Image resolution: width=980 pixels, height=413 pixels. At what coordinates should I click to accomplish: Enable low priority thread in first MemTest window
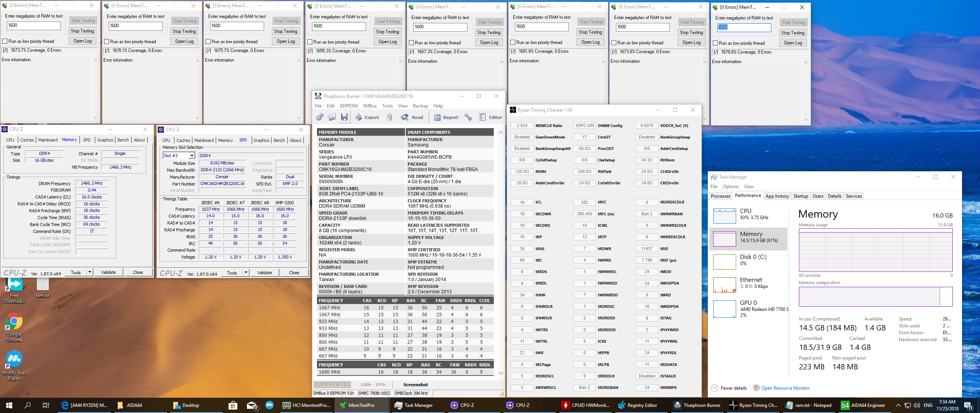click(x=5, y=41)
